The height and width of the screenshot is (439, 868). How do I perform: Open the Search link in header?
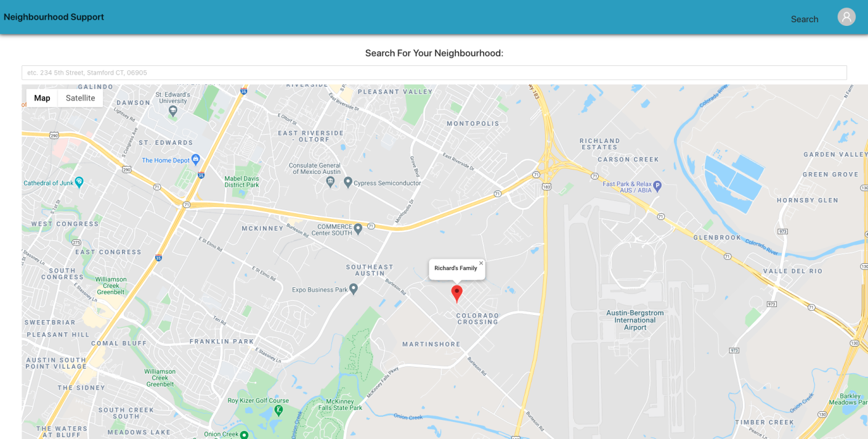coord(805,19)
